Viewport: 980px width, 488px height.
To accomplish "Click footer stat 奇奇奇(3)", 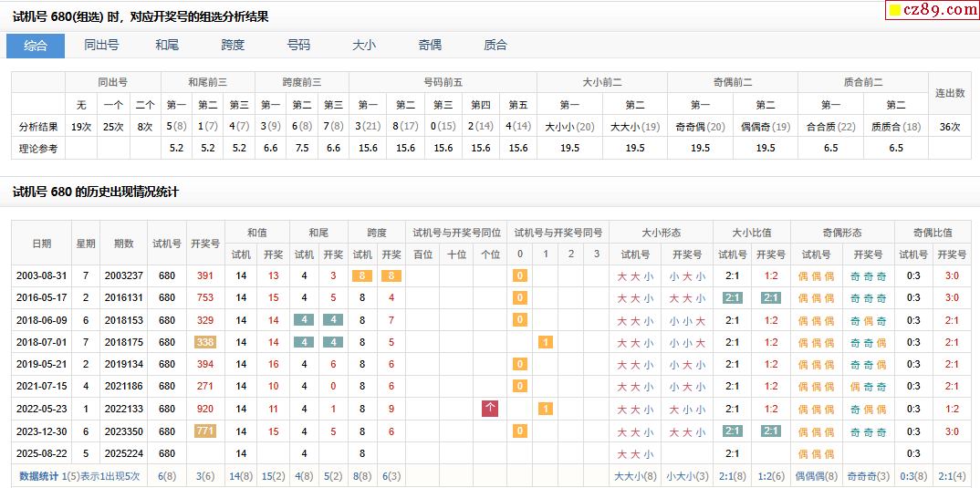I will (868, 476).
